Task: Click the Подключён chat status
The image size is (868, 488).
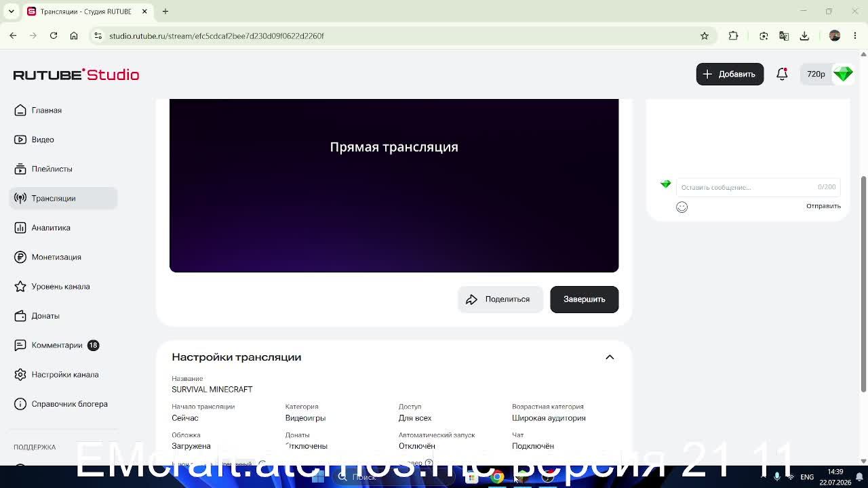Action: (533, 446)
